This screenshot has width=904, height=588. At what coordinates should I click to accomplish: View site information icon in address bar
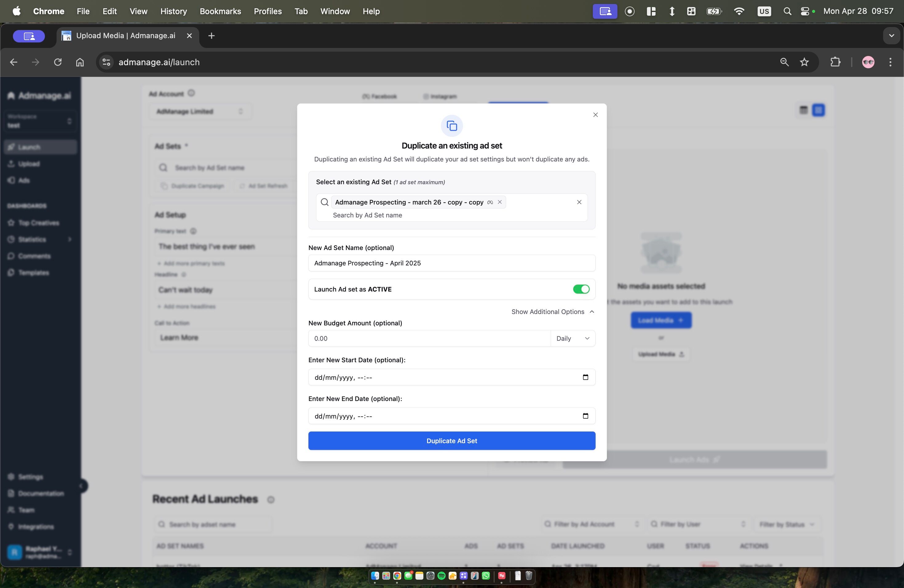tap(106, 62)
